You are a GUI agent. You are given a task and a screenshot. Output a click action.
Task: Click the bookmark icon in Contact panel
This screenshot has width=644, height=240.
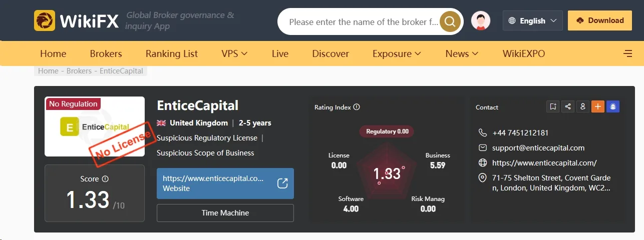point(553,106)
